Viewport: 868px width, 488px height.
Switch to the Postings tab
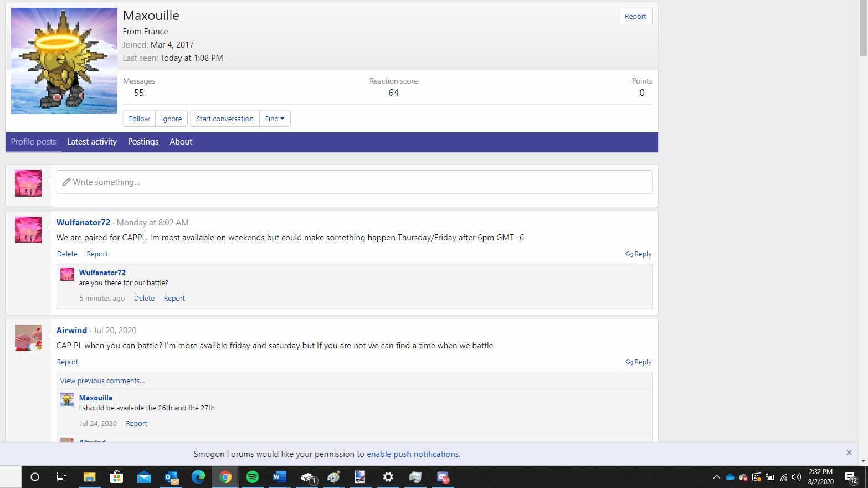143,142
